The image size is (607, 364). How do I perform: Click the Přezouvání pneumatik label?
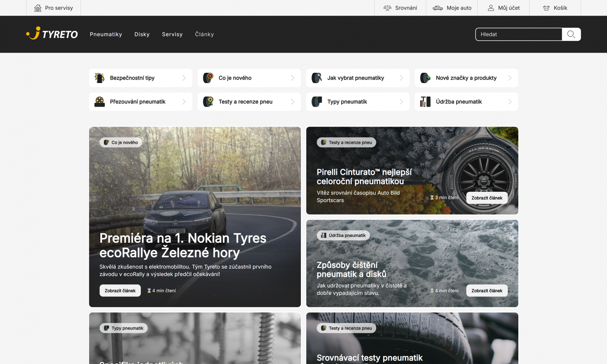pyautogui.click(x=138, y=102)
